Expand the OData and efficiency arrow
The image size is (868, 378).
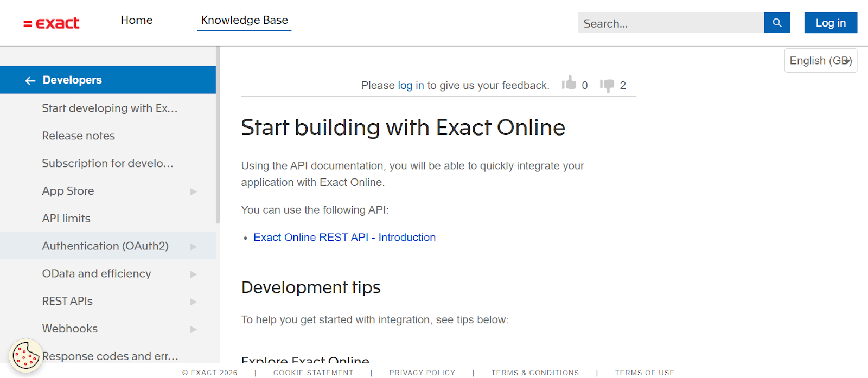click(193, 274)
